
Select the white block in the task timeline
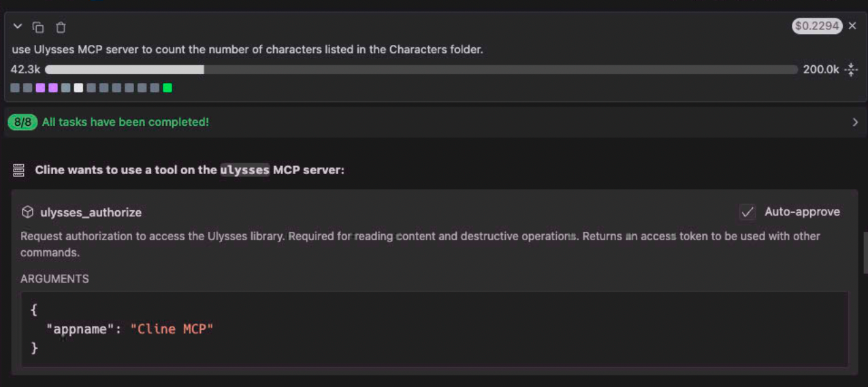(78, 88)
